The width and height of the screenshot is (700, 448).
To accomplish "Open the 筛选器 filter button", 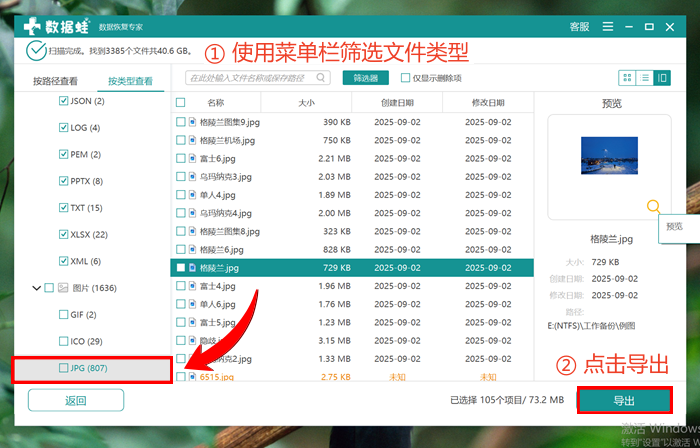I will tap(366, 78).
